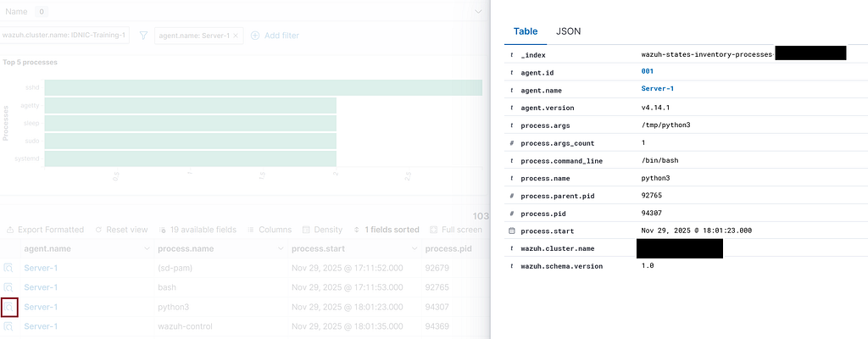This screenshot has height=339, width=868.
Task: Click the funnel filter icon
Action: pyautogui.click(x=143, y=36)
